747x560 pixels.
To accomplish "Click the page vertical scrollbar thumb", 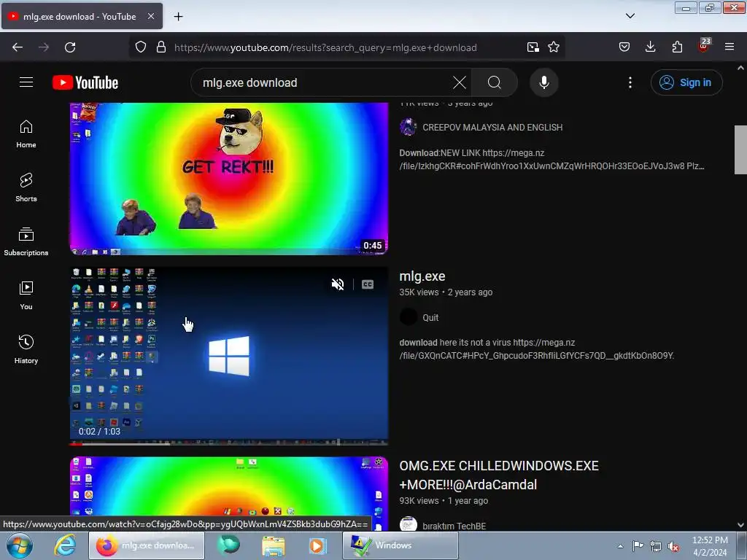I will pos(740,149).
